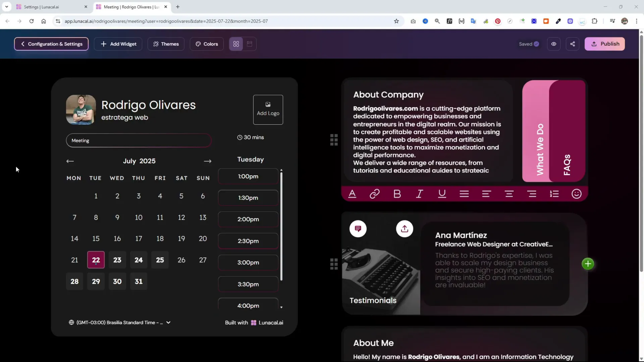Open the FAQs panel tab
Image resolution: width=644 pixels, height=362 pixels.
567,162
